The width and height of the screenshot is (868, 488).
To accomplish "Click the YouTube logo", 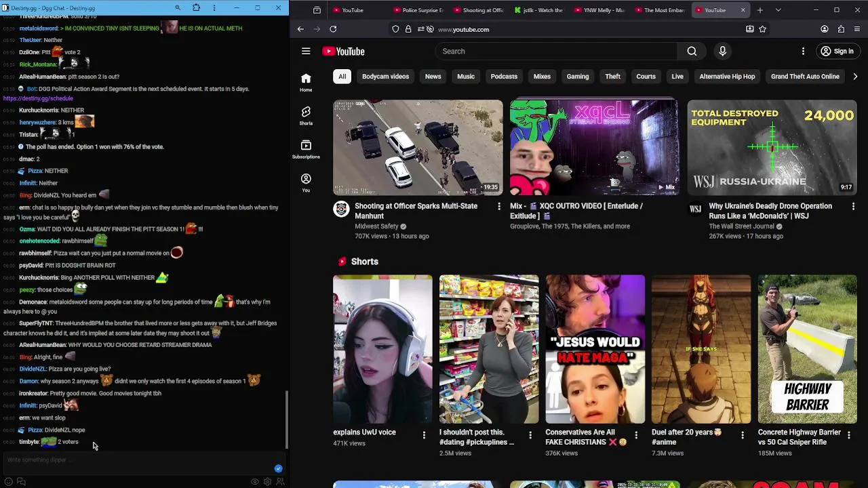I will click(x=344, y=52).
